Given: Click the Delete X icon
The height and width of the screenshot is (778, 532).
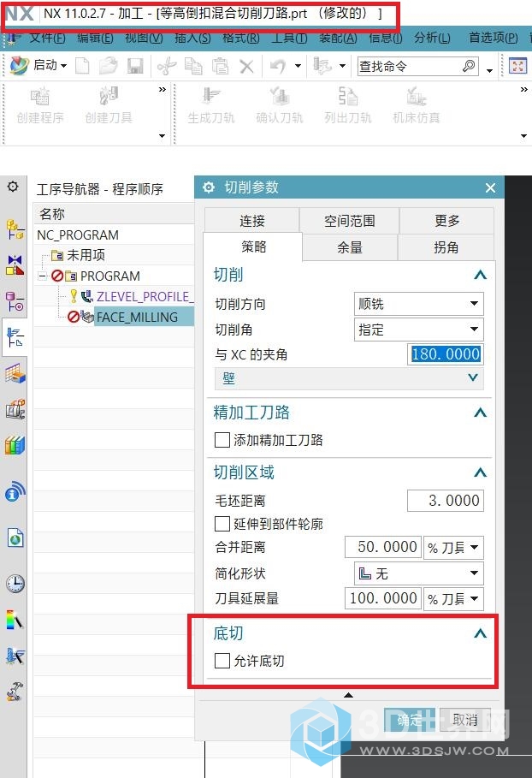Looking at the screenshot, I should pyautogui.click(x=246, y=66).
